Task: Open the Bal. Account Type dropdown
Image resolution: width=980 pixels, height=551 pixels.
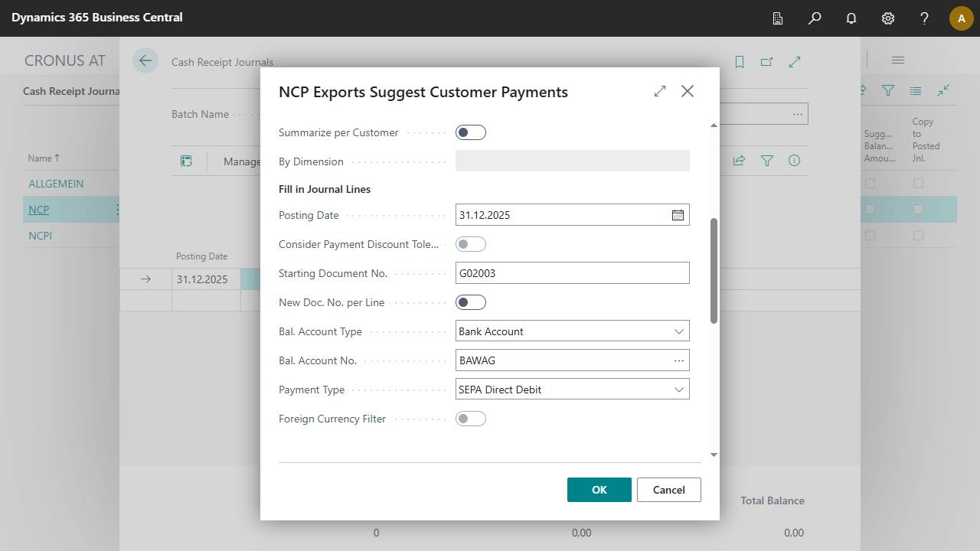Action: tap(573, 331)
